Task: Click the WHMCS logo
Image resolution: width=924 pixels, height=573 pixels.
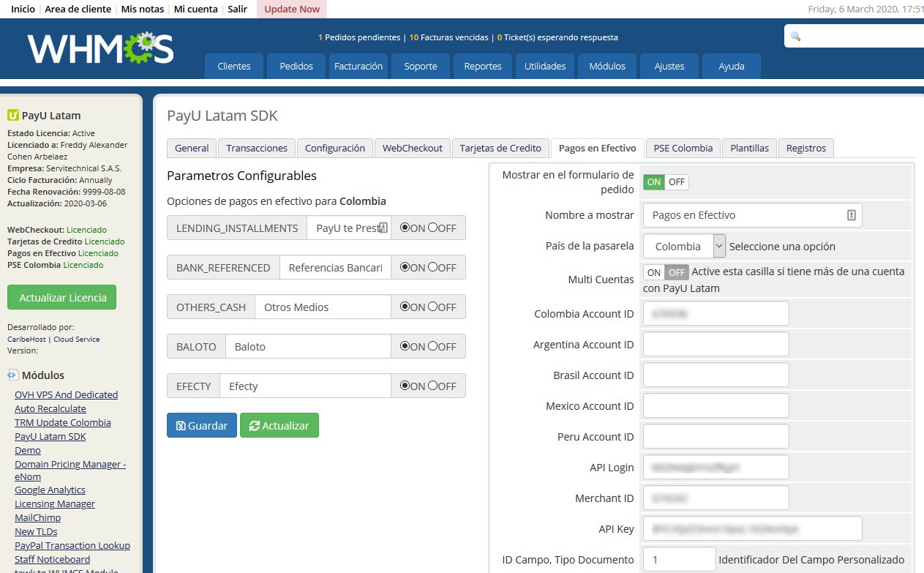Action: [101, 48]
